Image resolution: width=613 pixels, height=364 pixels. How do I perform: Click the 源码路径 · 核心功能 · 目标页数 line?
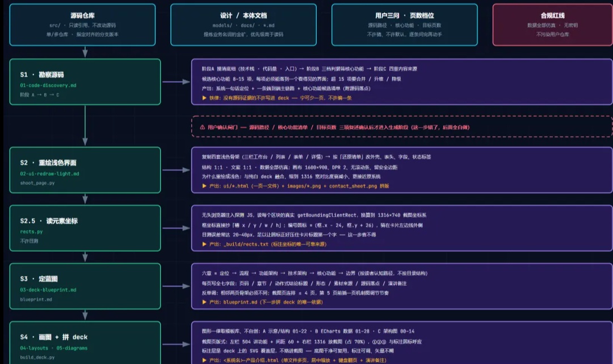click(404, 26)
